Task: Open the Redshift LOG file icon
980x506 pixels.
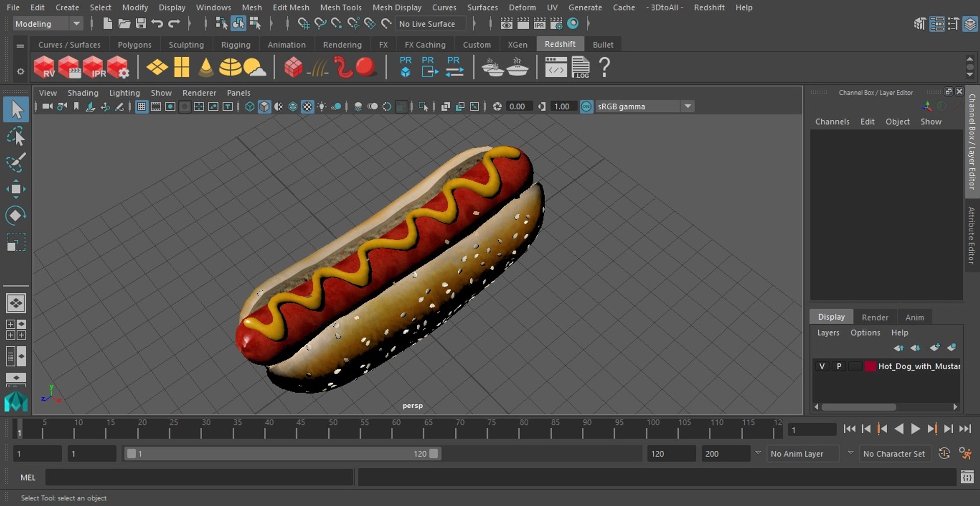Action: (580, 67)
